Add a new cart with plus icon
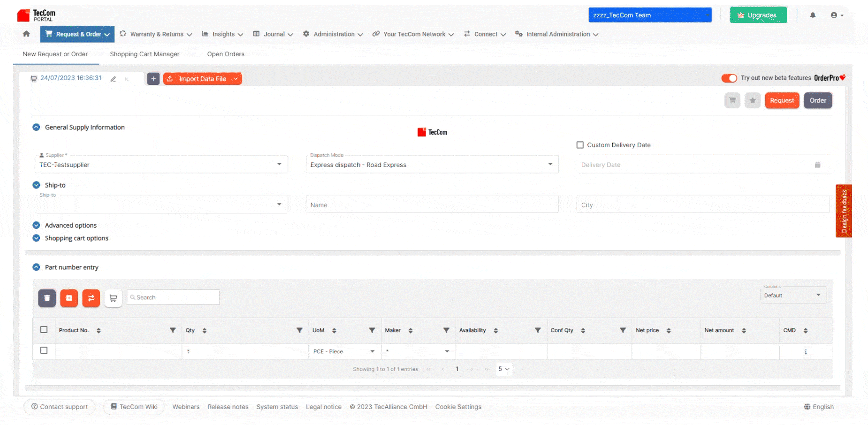This screenshot has height=425, width=868. click(153, 79)
